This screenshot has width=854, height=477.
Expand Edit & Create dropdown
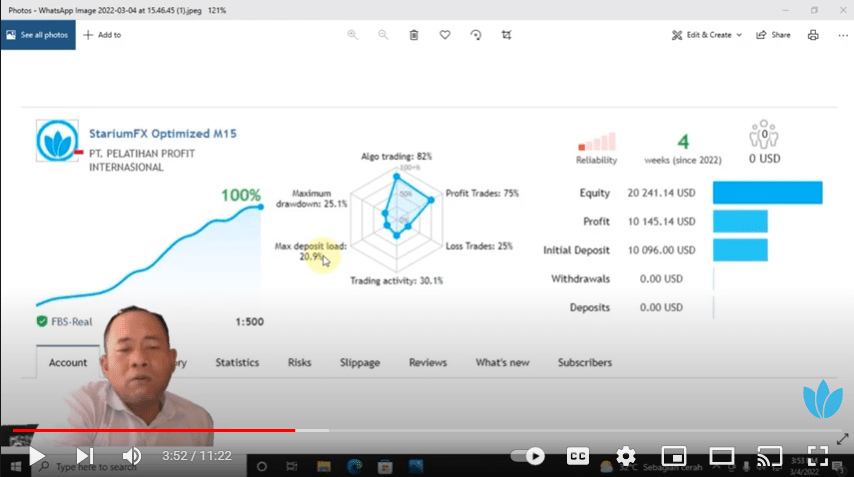pos(706,35)
